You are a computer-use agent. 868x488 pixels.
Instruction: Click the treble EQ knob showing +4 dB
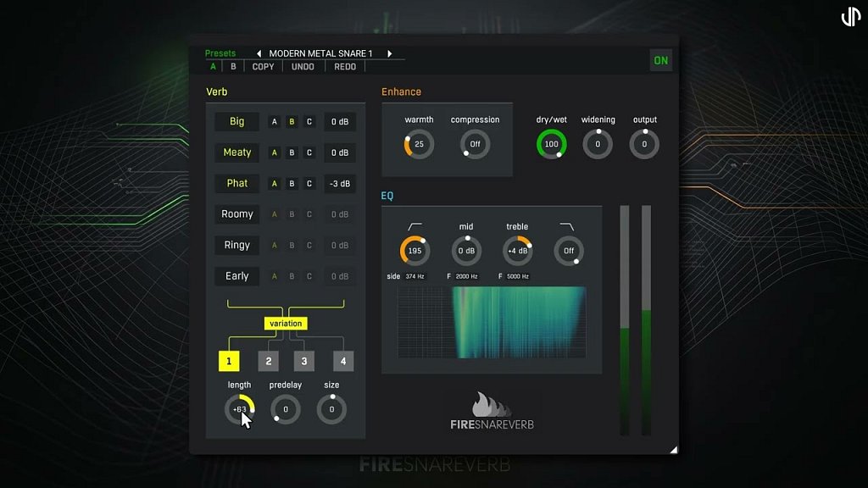pos(518,251)
